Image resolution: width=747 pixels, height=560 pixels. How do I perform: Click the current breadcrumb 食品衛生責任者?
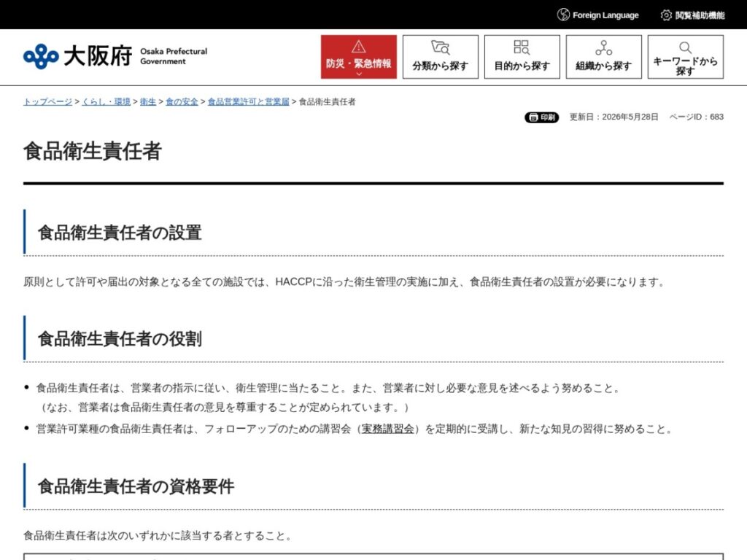[x=327, y=101]
